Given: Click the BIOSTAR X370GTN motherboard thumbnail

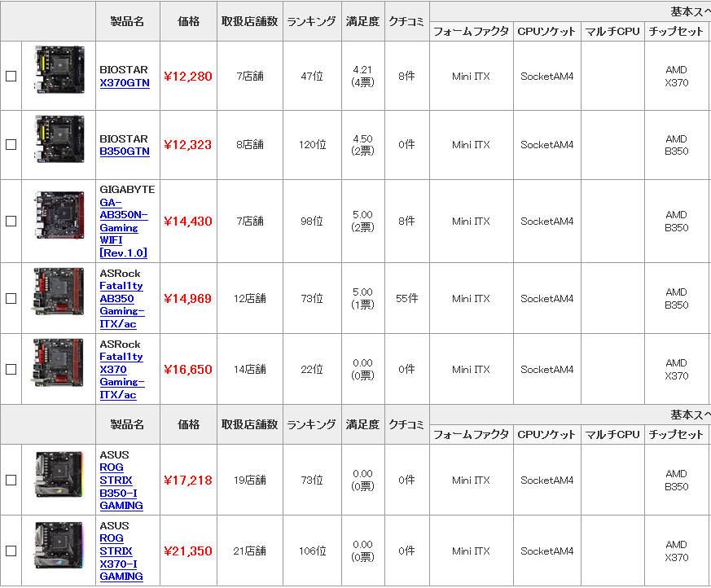Looking at the screenshot, I should [59, 69].
